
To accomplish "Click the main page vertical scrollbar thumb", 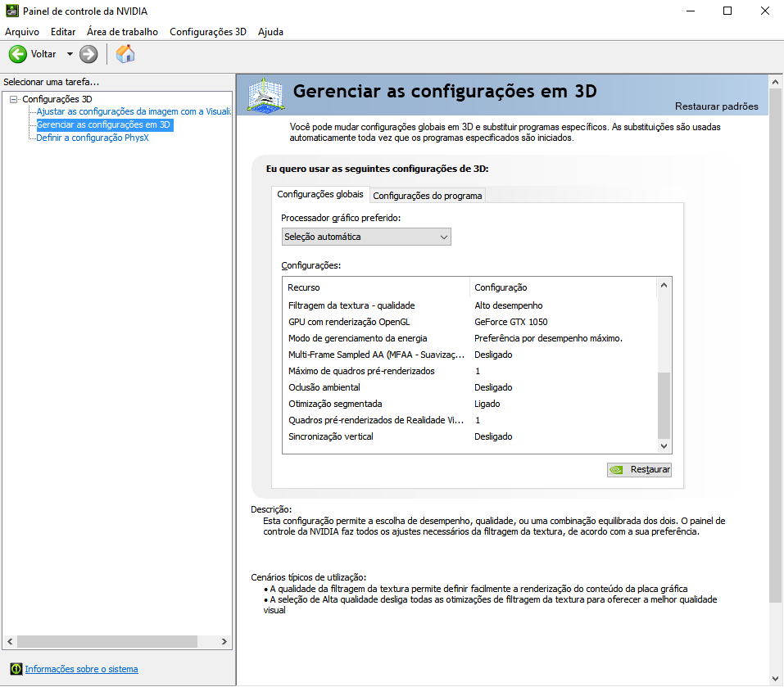I will [x=775, y=346].
